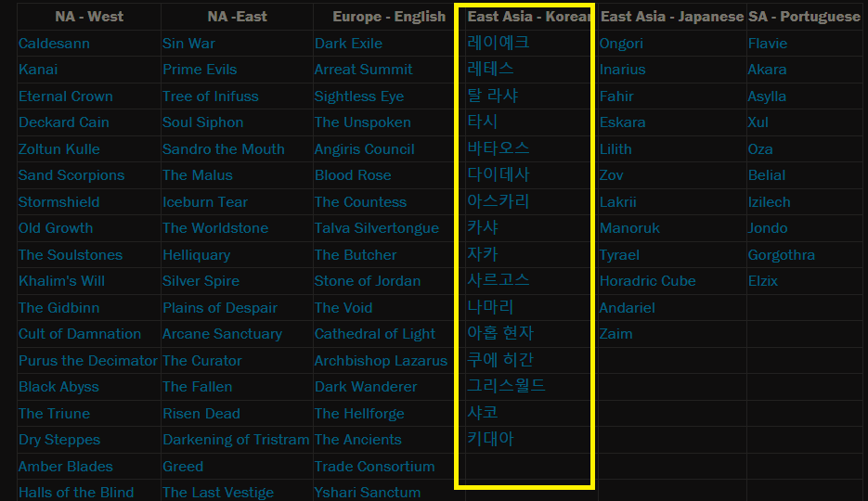The height and width of the screenshot is (501, 868).
Task: Select Cult of Damnation link
Action: [x=80, y=334]
